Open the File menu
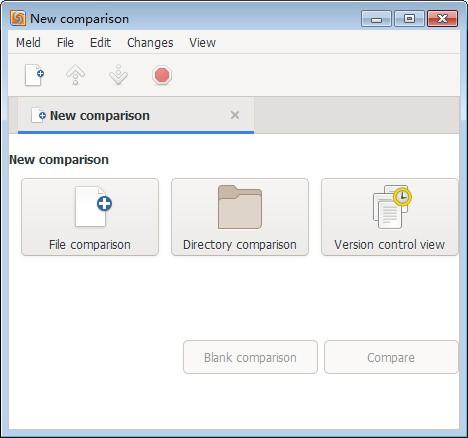This screenshot has width=468, height=438. tap(65, 43)
